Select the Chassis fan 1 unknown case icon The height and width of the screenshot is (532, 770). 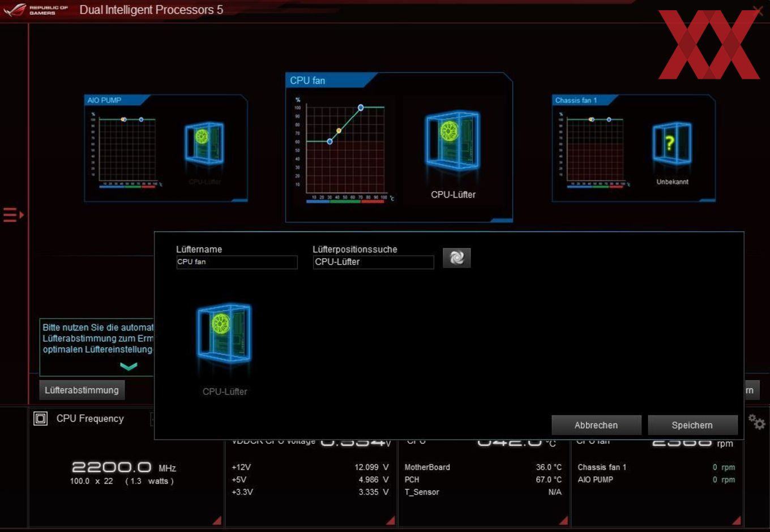click(x=671, y=144)
